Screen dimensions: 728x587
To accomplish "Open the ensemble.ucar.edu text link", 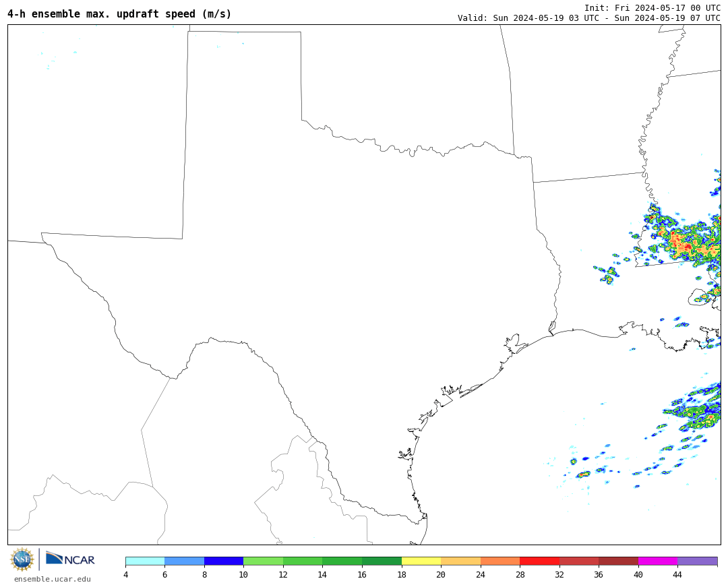I will point(53,579).
